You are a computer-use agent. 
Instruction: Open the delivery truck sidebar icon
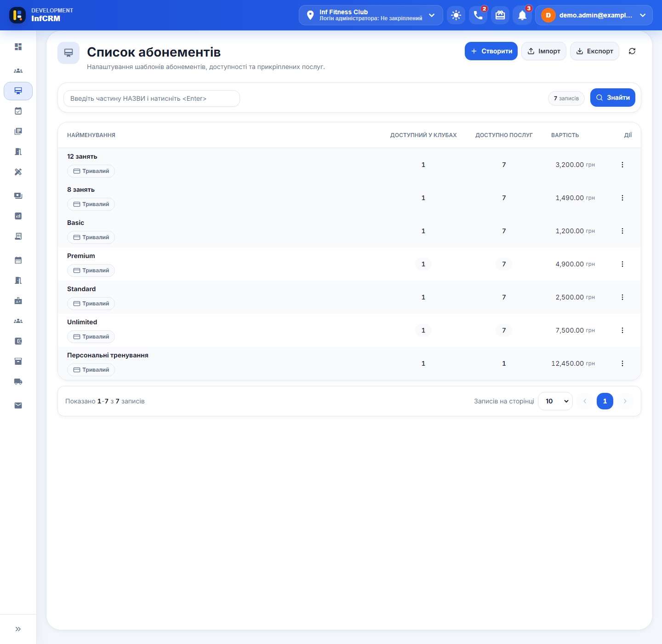[18, 382]
